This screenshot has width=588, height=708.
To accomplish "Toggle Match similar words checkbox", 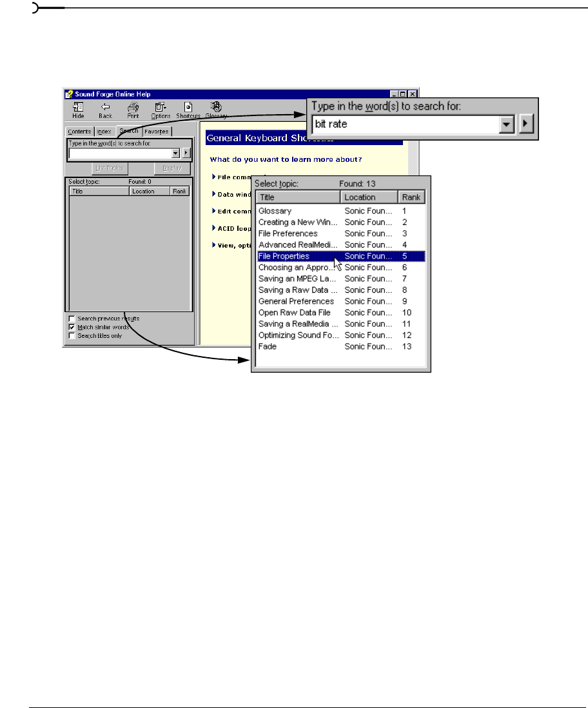I will [x=72, y=327].
